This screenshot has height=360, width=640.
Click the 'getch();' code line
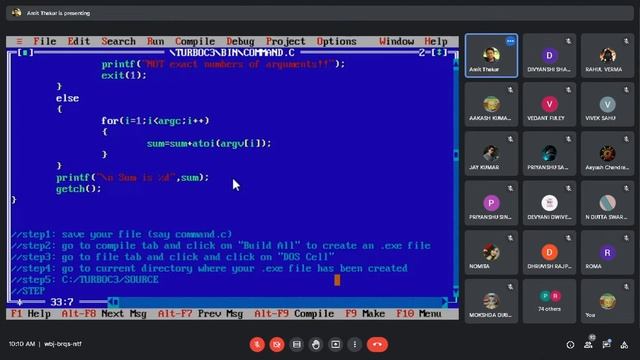pyautogui.click(x=78, y=189)
